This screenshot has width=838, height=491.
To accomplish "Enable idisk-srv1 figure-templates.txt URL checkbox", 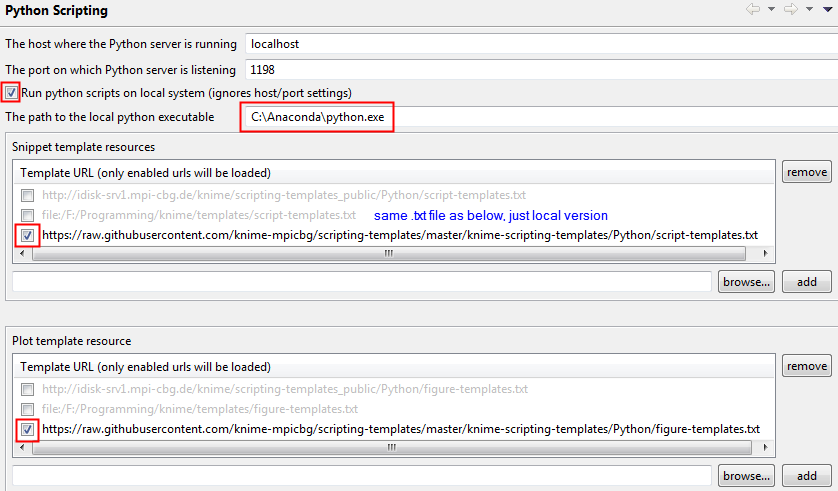I will pos(28,389).
